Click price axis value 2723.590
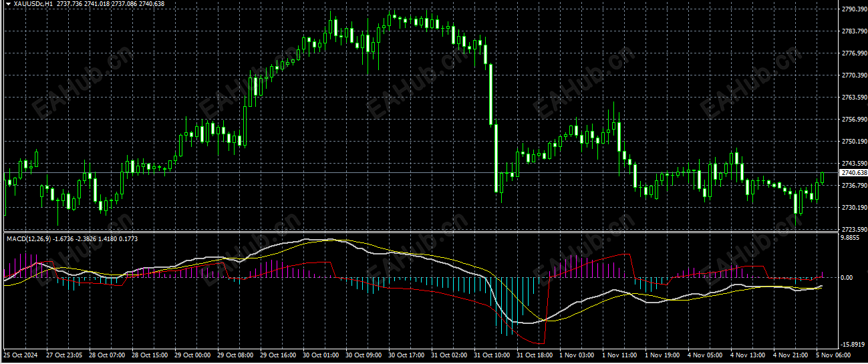The height and width of the screenshot is (364, 868). coord(854,229)
